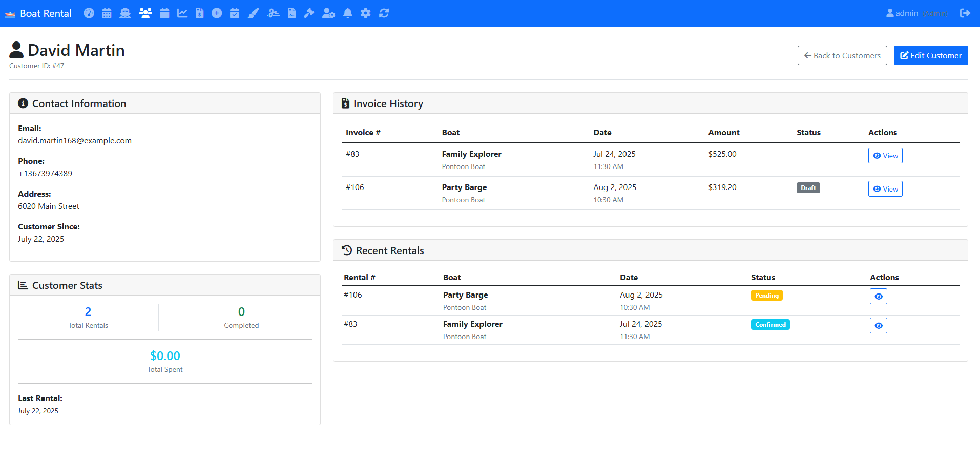Open the notifications bell icon

pos(348,13)
